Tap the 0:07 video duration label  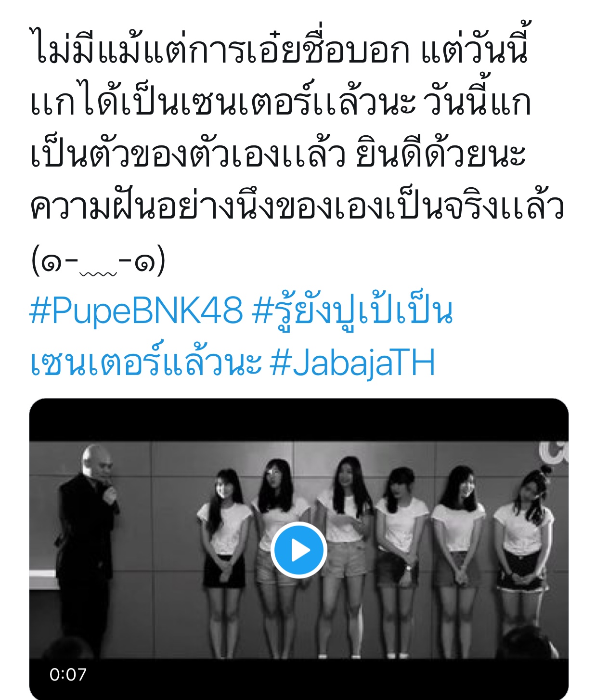pyautogui.click(x=68, y=674)
